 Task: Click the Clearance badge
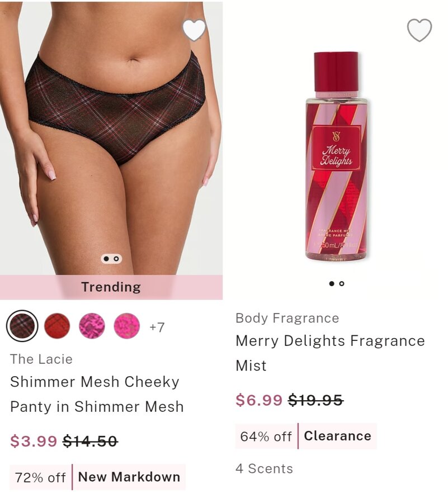click(338, 436)
